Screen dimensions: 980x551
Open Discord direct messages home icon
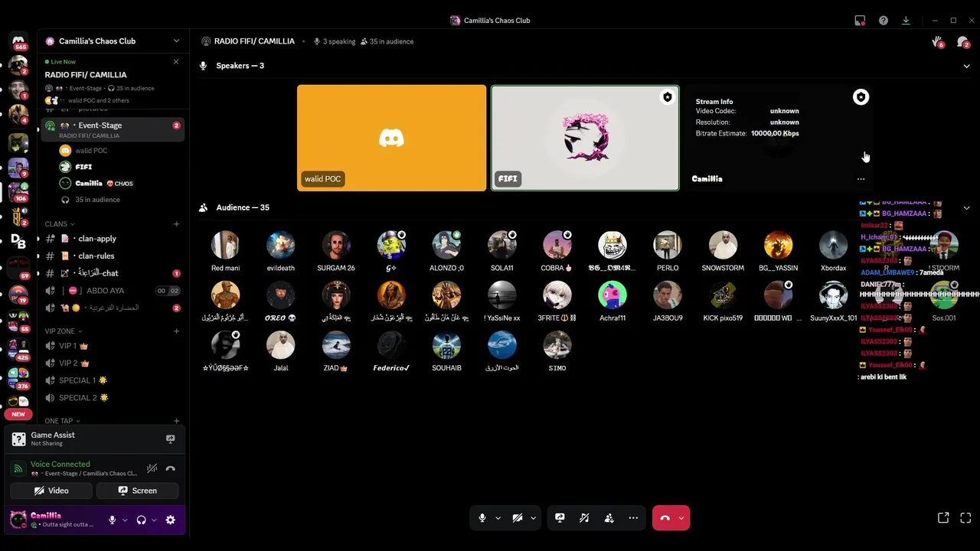[x=18, y=41]
